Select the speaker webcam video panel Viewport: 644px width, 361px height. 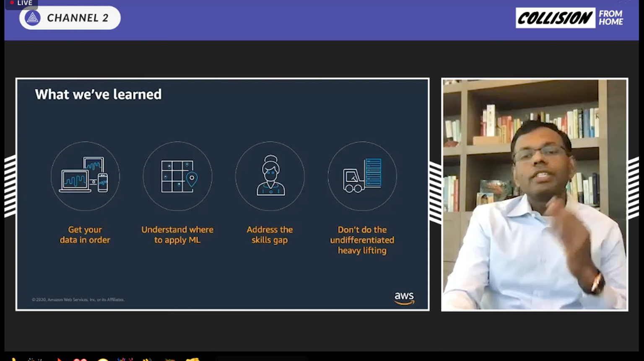pos(535,195)
